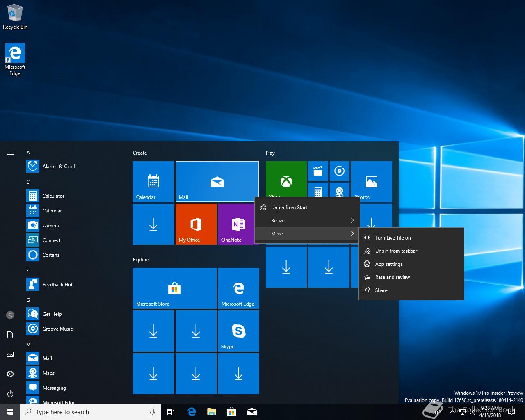Open File Explorer from taskbar
The height and width of the screenshot is (420, 525).
click(x=212, y=412)
